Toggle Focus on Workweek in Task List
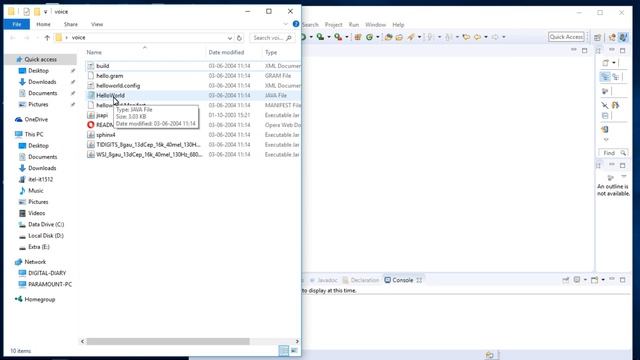This screenshot has width=640, height=360. [605, 91]
